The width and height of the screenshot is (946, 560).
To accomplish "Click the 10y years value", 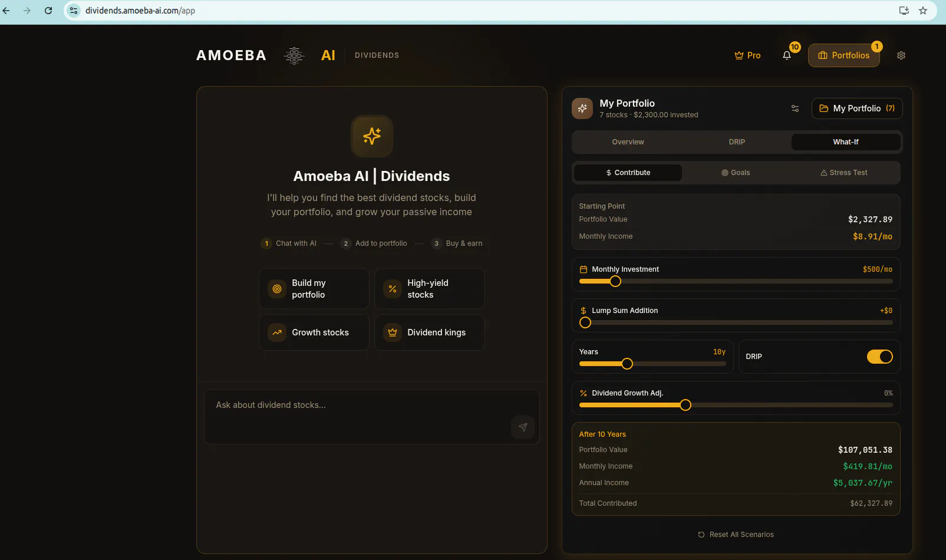I will click(719, 352).
